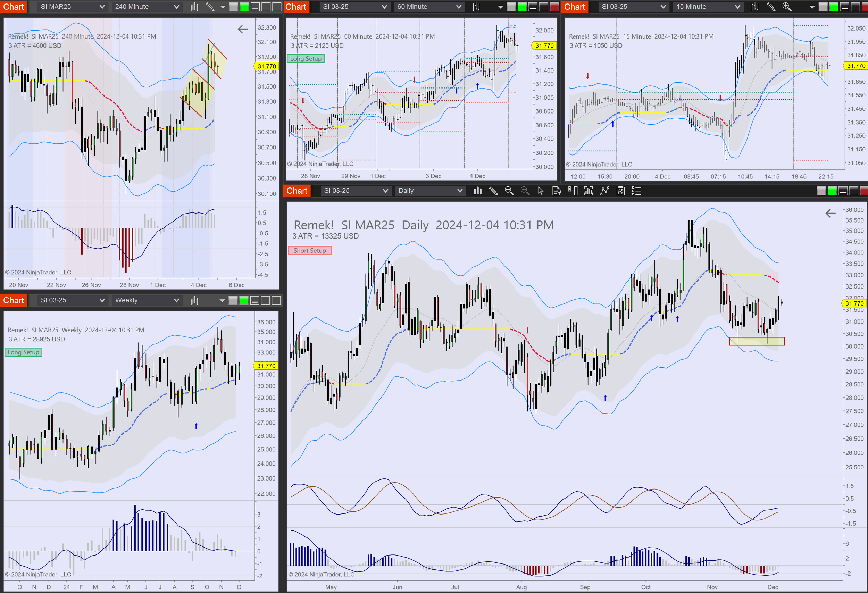The image size is (868, 593).
Task: Toggle green link button on 240 Minute chart
Action: [244, 7]
